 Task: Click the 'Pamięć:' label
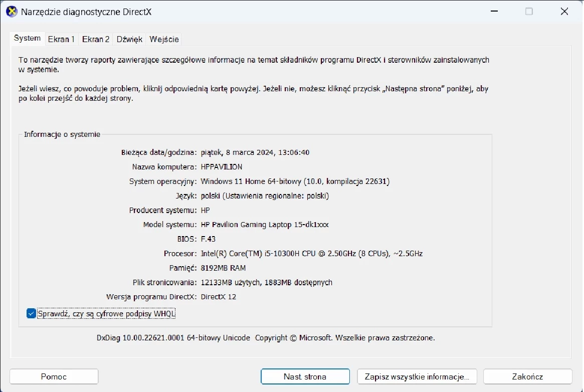(183, 268)
